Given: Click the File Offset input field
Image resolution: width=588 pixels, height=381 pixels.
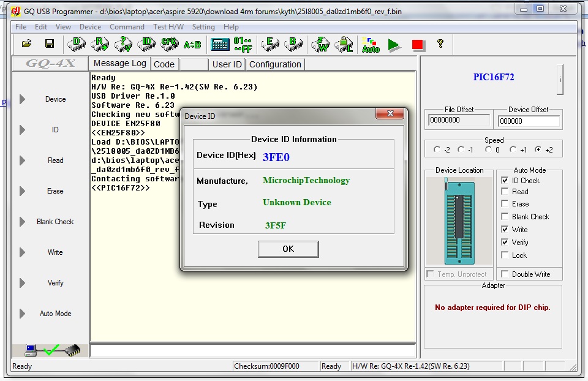Looking at the screenshot, I should (459, 121).
